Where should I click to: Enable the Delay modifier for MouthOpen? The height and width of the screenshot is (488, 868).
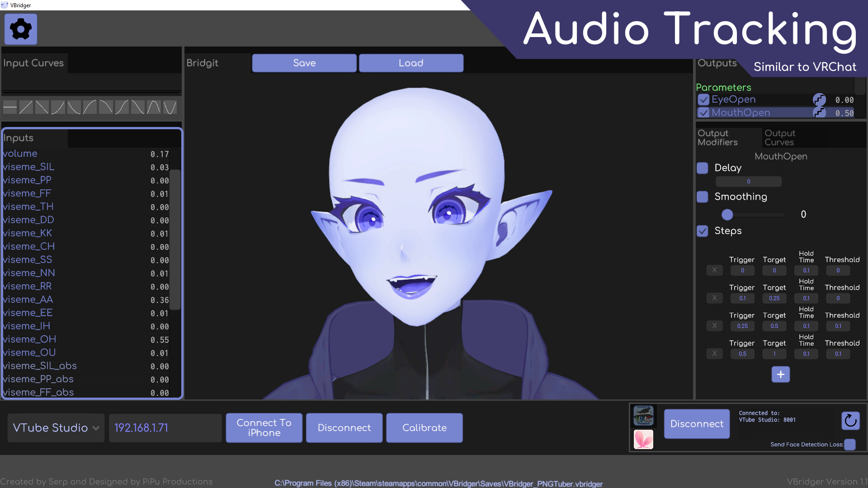click(x=702, y=168)
